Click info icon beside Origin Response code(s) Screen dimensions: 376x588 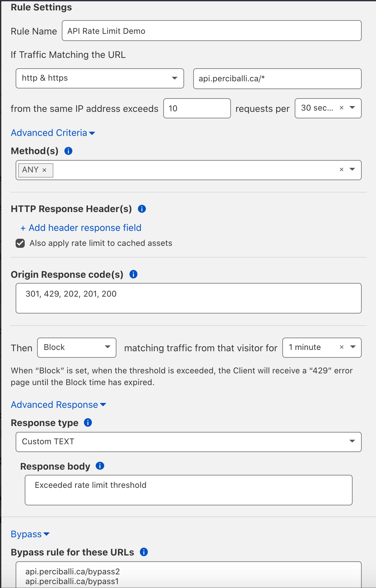point(133,274)
